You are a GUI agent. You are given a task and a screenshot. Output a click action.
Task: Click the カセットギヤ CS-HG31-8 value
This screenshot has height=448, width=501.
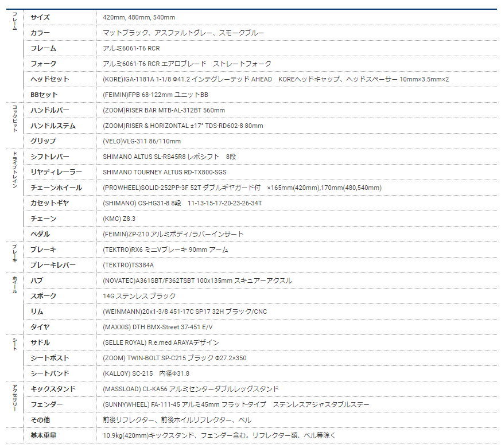point(182,203)
